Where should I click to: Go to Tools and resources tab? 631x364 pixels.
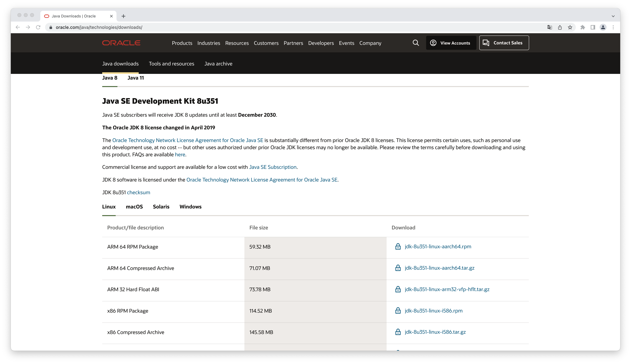171,64
